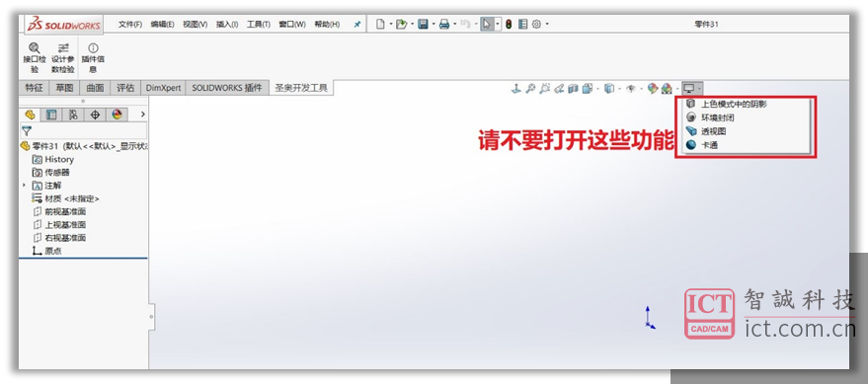
Task: Open the 工具(T) menu
Action: click(x=259, y=25)
